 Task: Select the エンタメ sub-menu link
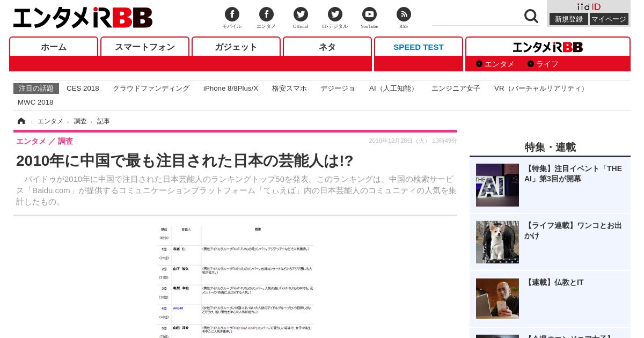(495, 64)
